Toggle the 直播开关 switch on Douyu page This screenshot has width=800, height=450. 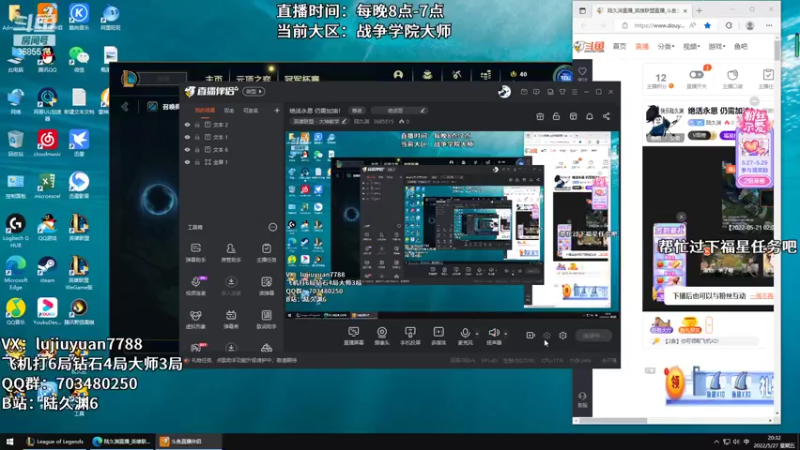[696, 75]
